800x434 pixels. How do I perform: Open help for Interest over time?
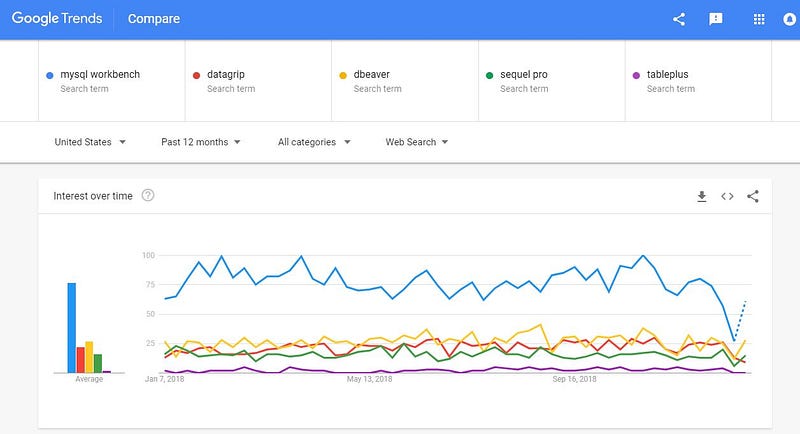coord(148,196)
